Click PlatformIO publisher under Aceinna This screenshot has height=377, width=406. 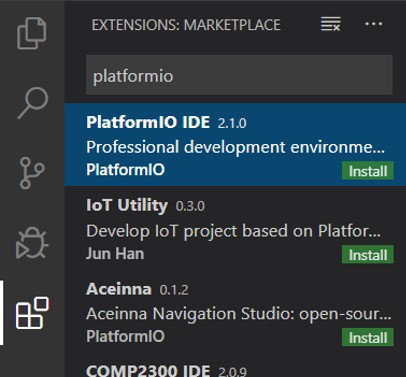125,336
